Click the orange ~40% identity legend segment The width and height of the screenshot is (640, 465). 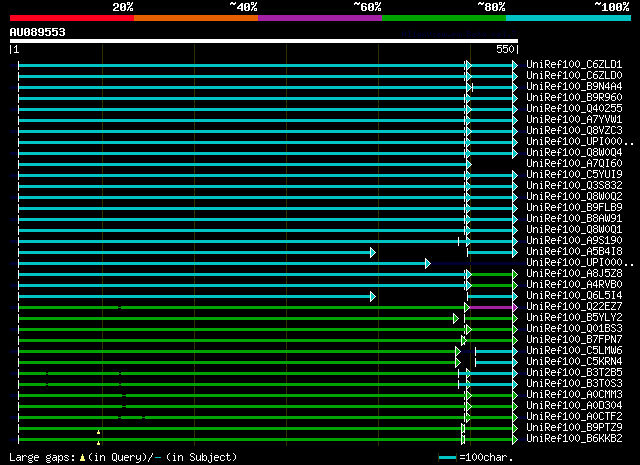pos(196,18)
